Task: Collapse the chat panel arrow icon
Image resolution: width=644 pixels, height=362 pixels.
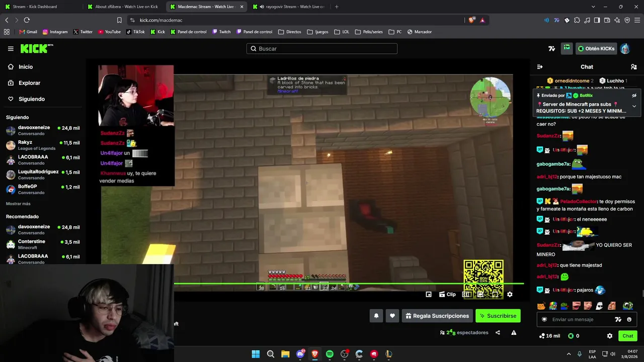Action: click(x=540, y=67)
